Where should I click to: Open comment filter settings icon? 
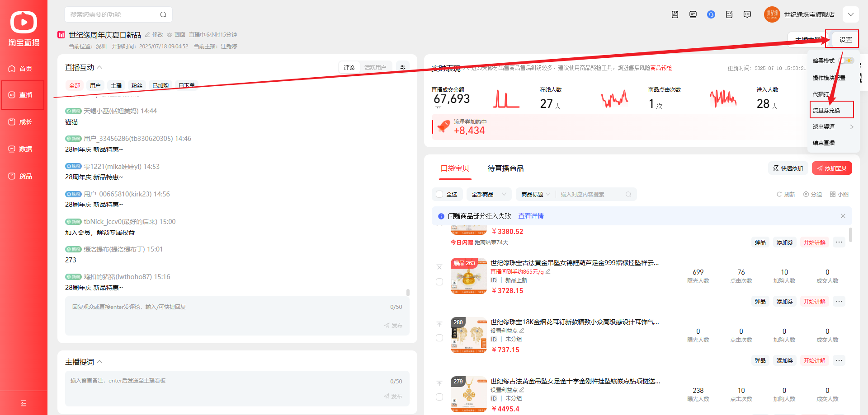coord(402,67)
